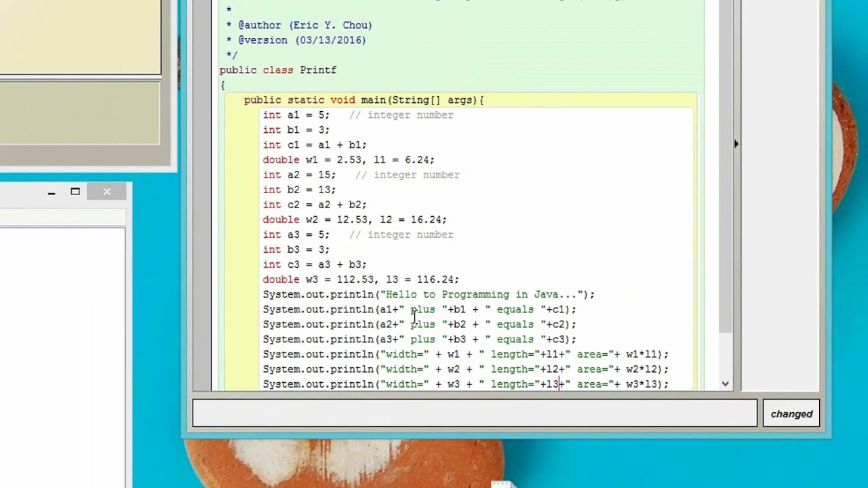
Task: Close the background window with X
Action: tap(106, 192)
